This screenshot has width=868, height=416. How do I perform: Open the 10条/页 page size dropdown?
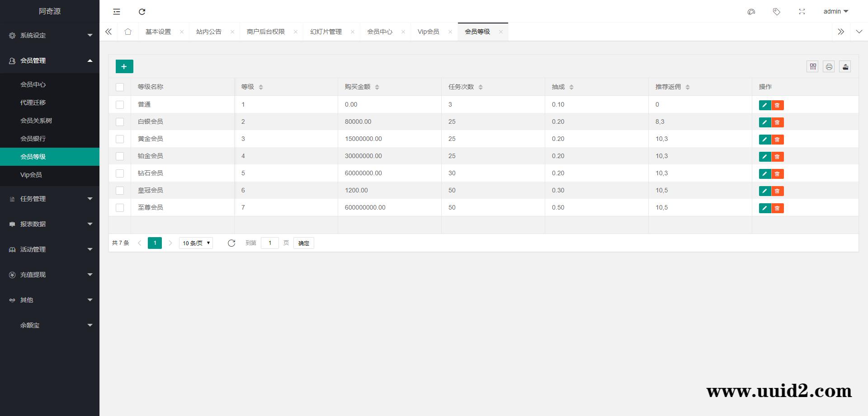[195, 243]
